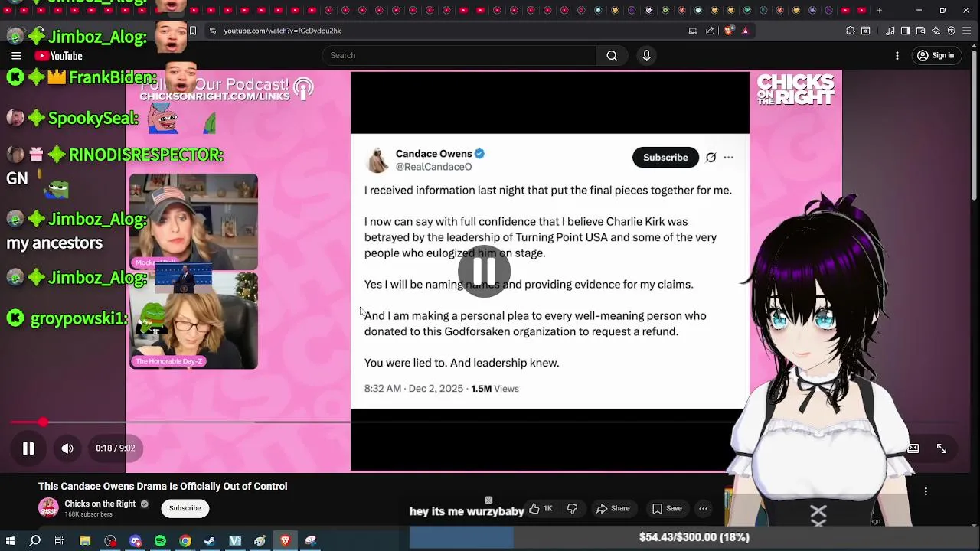The height and width of the screenshot is (551, 980).
Task: Open Google Chrome from the taskbar
Action: 185,541
